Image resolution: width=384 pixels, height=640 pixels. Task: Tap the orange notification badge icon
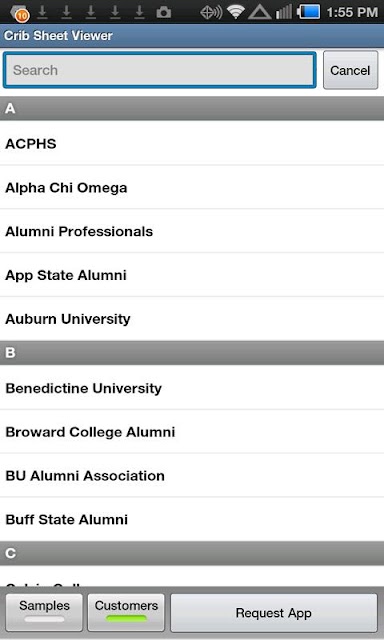click(x=20, y=13)
